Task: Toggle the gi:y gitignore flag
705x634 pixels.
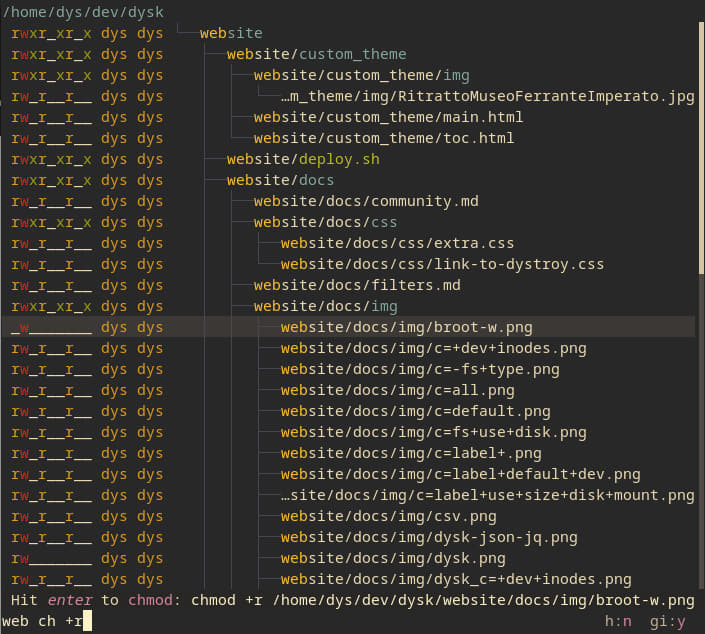Action: click(x=668, y=621)
